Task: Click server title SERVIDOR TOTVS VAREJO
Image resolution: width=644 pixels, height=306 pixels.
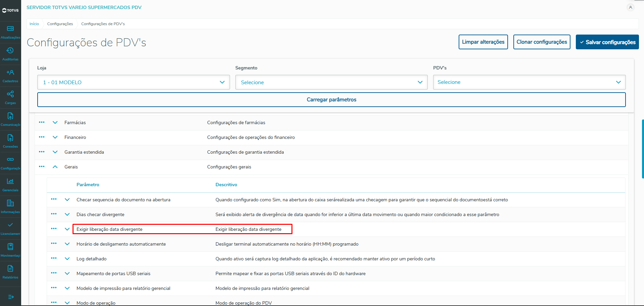Action: point(84,7)
